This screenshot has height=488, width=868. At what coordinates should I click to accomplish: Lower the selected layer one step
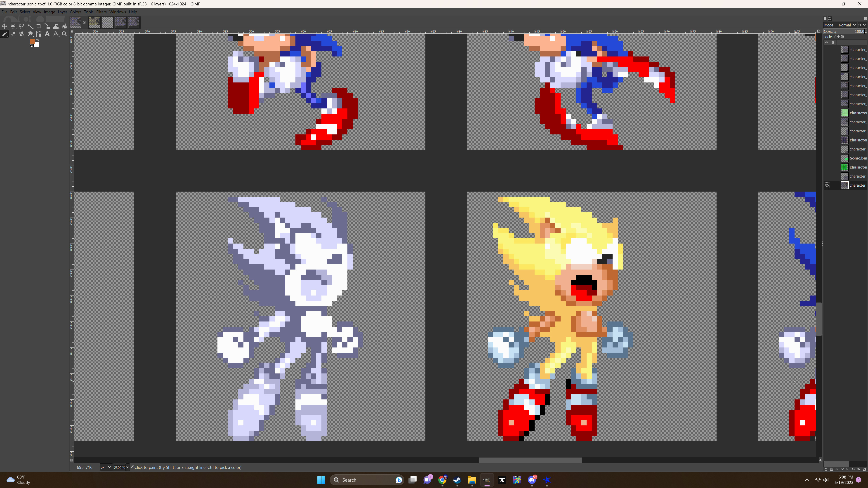[842, 469]
